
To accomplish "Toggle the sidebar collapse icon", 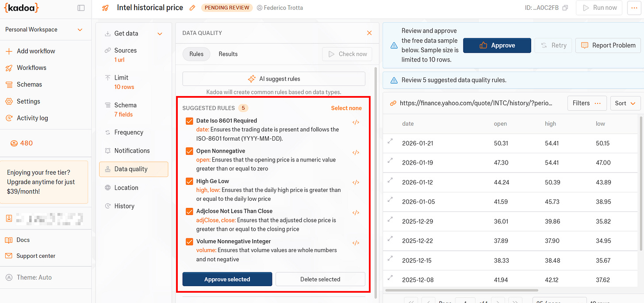I will 81,8.
